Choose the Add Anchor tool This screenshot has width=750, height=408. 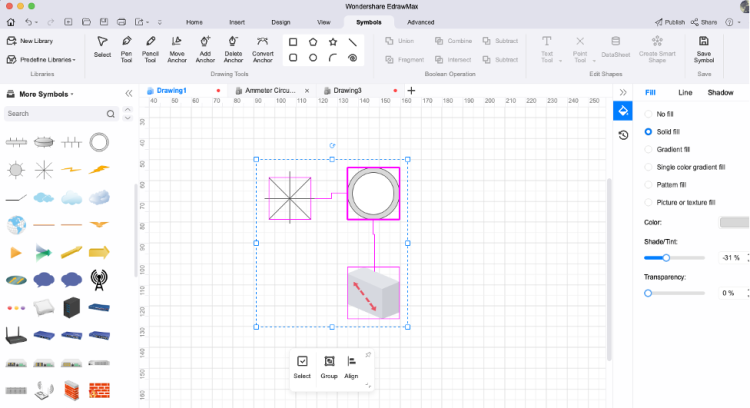(205, 49)
